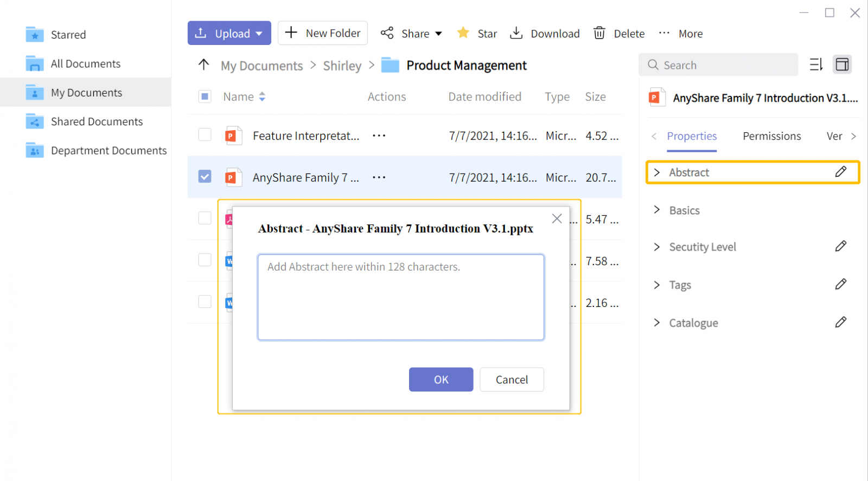Edit Catalogue with pencil icon
Image resolution: width=868 pixels, height=481 pixels.
(x=841, y=322)
